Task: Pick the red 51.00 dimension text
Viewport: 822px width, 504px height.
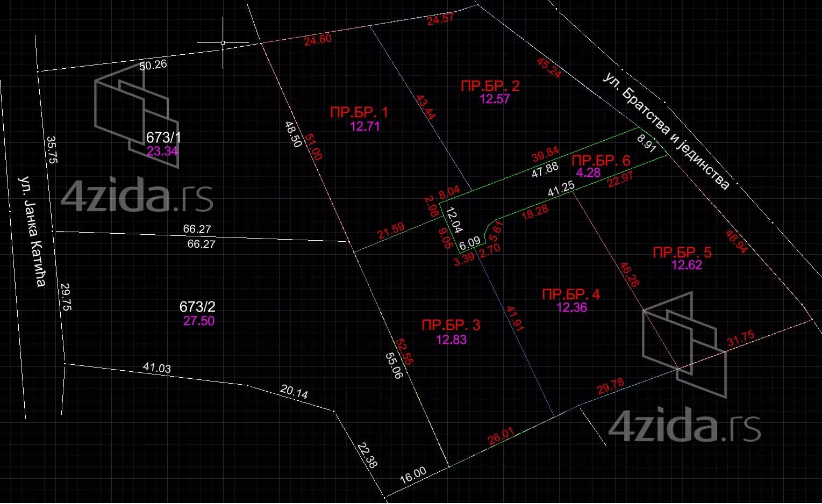Action: click(x=313, y=147)
